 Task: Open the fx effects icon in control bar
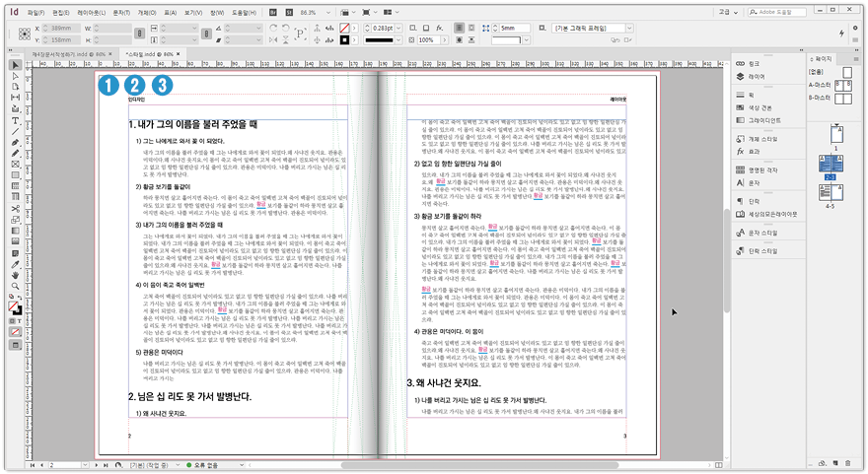pos(440,28)
